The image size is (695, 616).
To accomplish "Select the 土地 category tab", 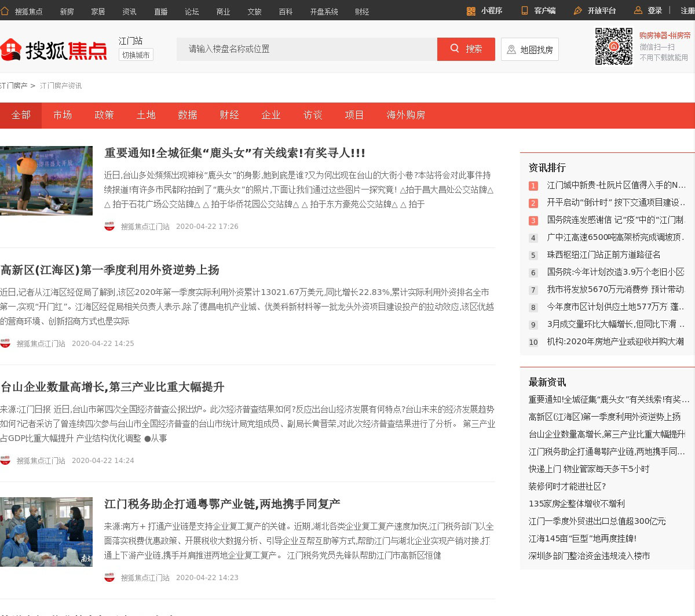I will [x=146, y=115].
